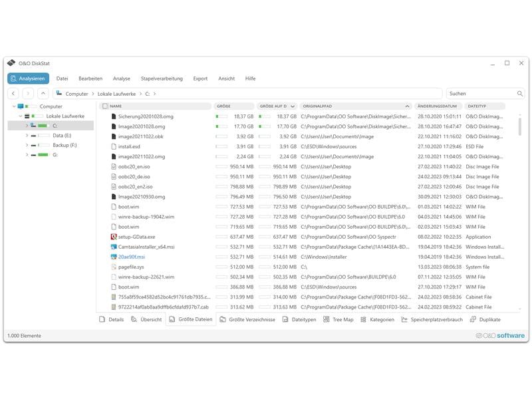Click the file icon of Image20201028.omg

coord(114,126)
